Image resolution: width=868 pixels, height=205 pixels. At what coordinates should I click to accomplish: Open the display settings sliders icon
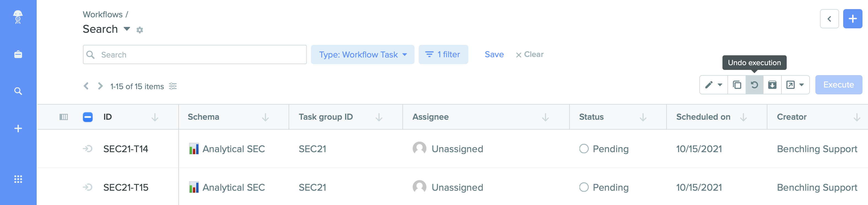173,86
